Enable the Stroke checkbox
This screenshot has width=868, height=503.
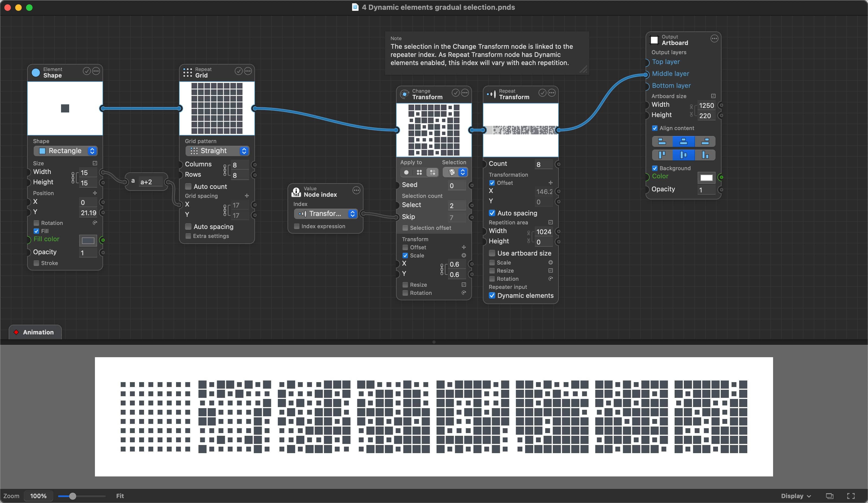point(37,263)
